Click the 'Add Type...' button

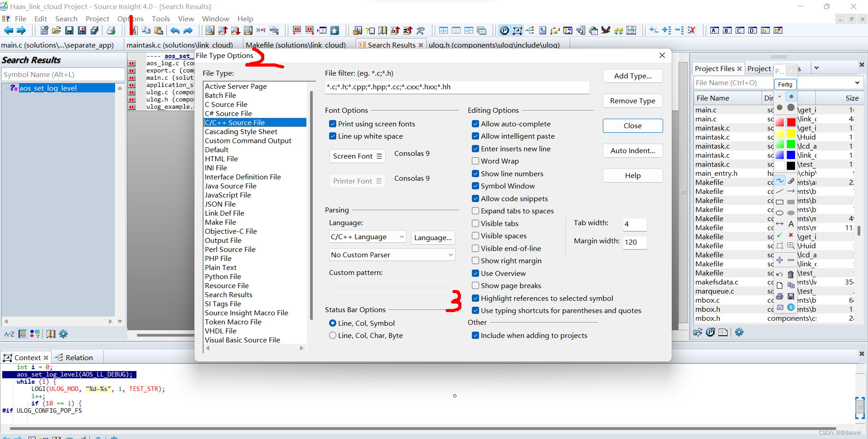[633, 76]
